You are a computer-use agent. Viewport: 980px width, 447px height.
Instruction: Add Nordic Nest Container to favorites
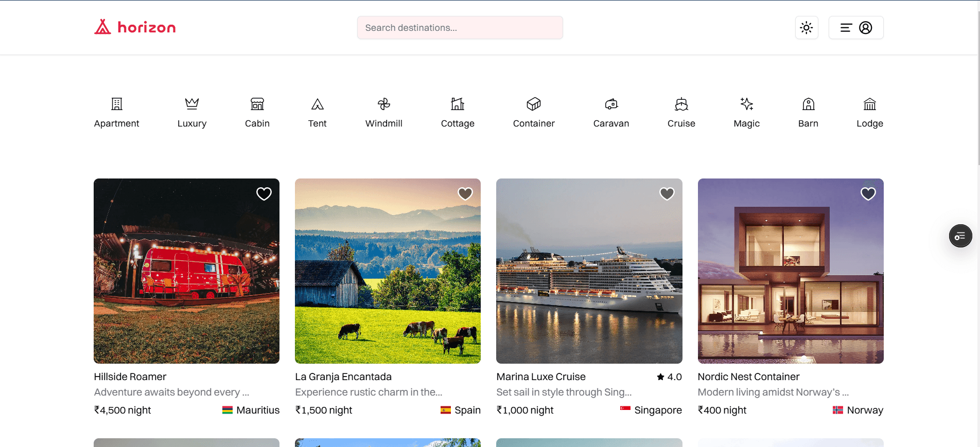[868, 194]
